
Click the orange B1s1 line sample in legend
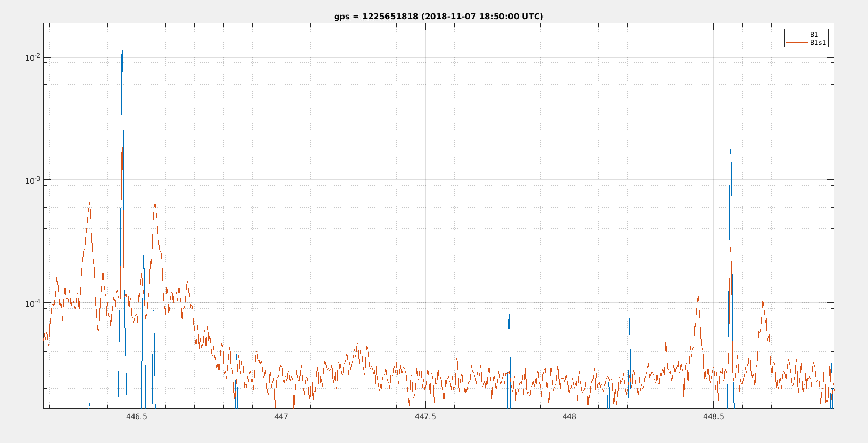pos(797,43)
